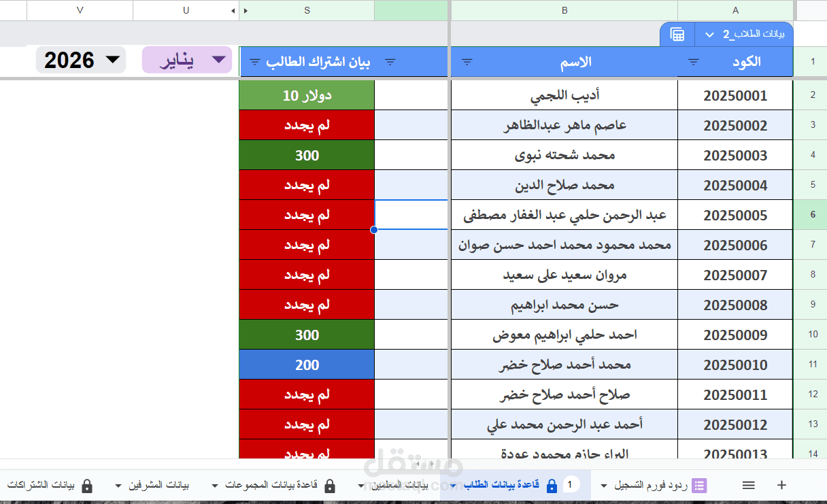Click the outlined empty cell in row 6
The height and width of the screenshot is (504, 827).
click(411, 215)
